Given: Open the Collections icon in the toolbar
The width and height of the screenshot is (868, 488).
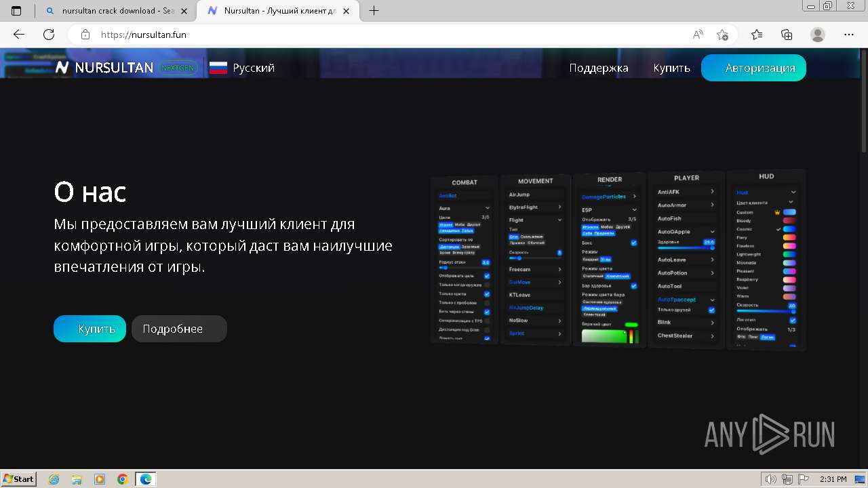Looking at the screenshot, I should (x=787, y=35).
